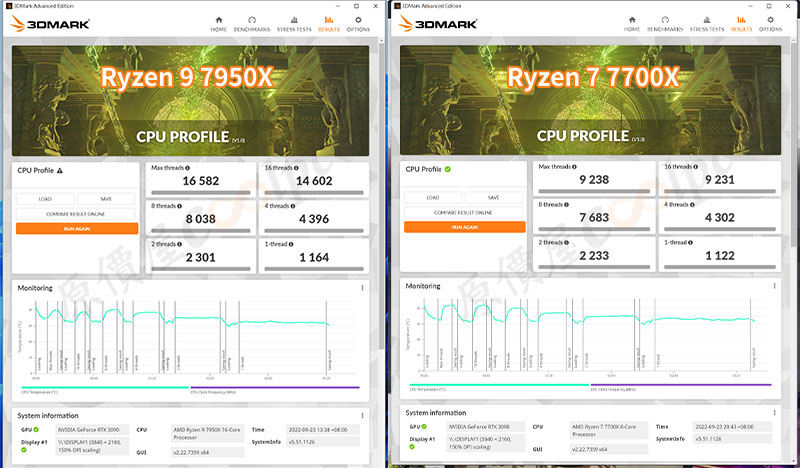Click COMPARE RESULT ONLINE in right window
Screen dimensions: 800x468
click(463, 212)
